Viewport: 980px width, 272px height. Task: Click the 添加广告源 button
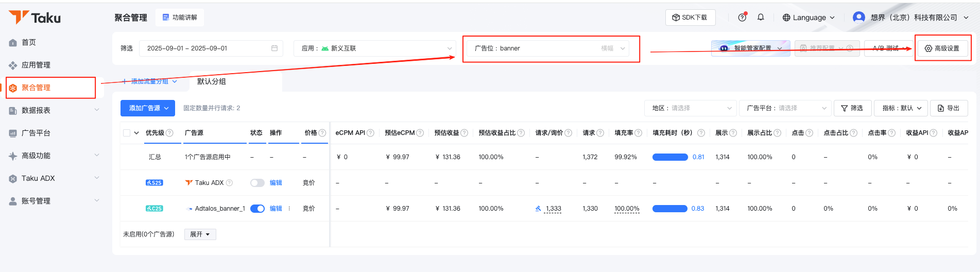point(148,108)
